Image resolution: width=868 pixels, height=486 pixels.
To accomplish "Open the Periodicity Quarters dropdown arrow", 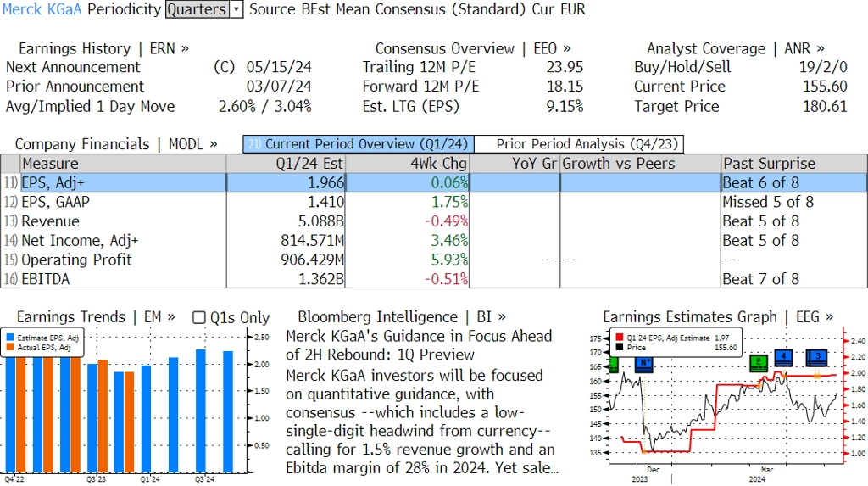I will coord(236,9).
